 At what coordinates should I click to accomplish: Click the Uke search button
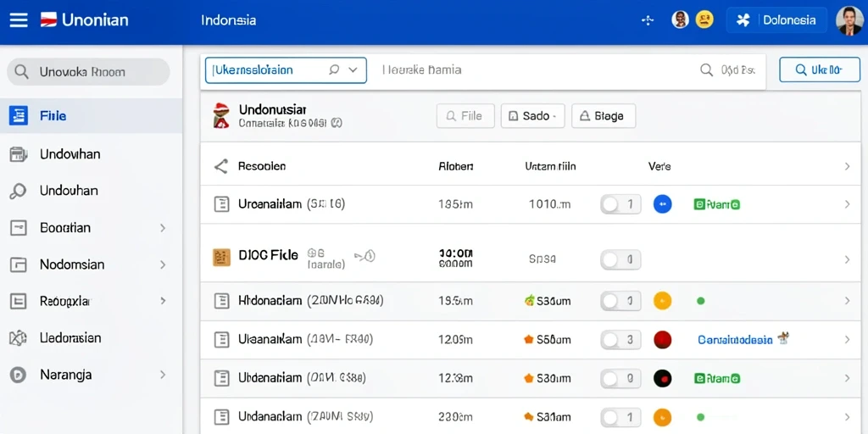(x=820, y=70)
